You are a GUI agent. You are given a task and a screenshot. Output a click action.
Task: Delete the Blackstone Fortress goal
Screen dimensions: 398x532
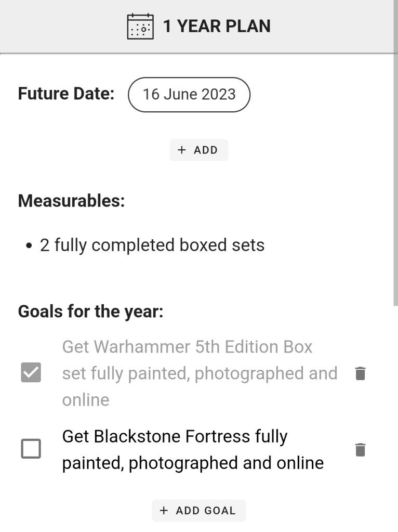coord(360,450)
